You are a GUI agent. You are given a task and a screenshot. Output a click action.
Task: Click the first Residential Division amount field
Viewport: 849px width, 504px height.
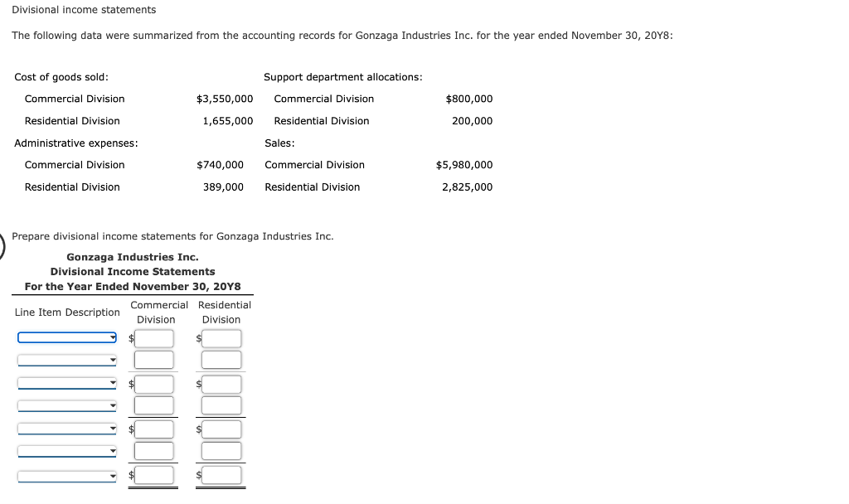221,337
